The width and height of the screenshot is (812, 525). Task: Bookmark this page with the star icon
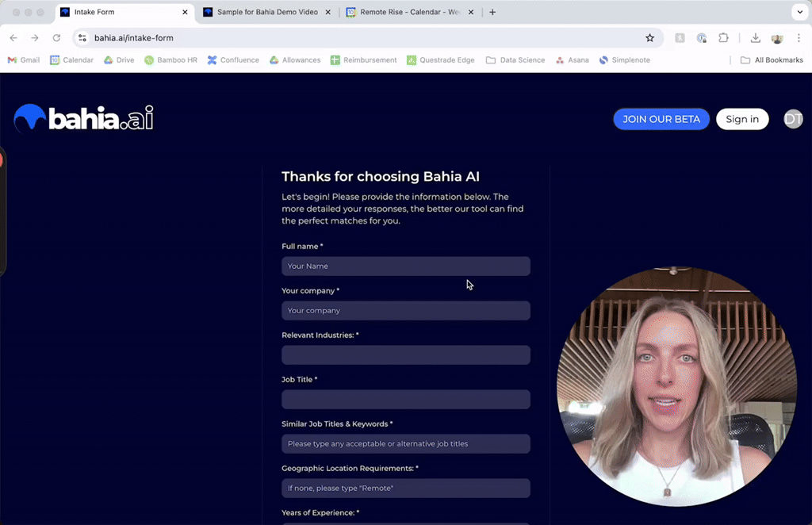649,38
